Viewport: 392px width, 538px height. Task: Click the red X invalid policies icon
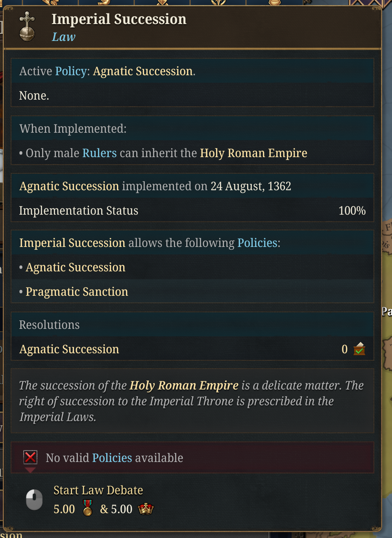click(30, 457)
